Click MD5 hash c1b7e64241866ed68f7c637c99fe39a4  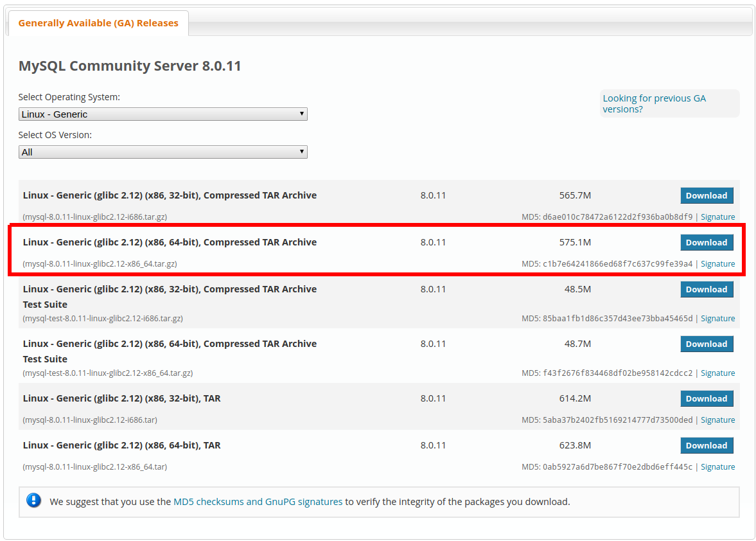[x=618, y=263]
